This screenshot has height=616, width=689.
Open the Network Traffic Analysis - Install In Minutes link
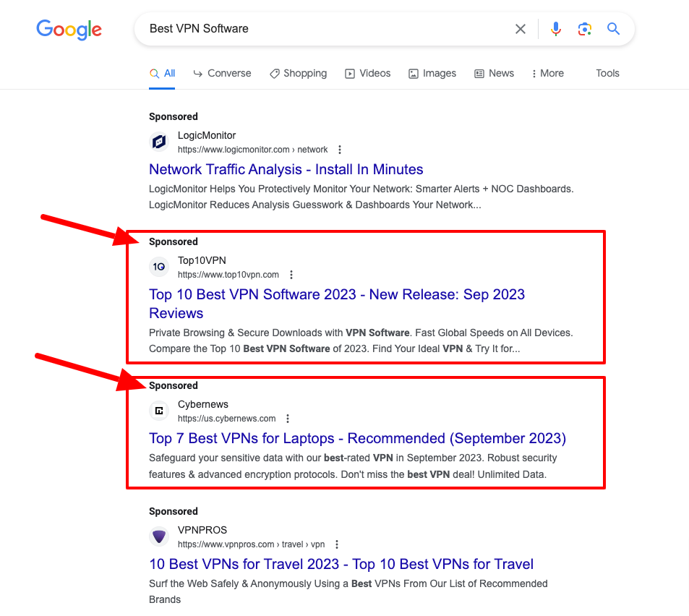coord(286,169)
